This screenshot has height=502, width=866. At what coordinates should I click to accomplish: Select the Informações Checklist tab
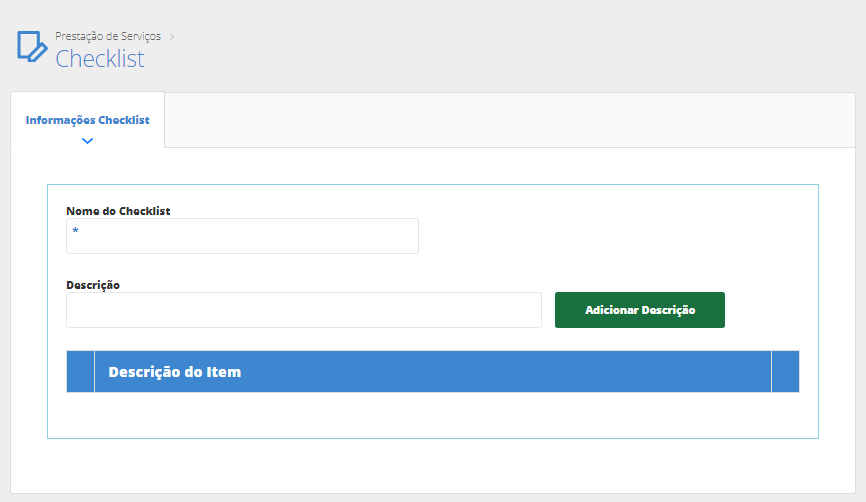87,120
